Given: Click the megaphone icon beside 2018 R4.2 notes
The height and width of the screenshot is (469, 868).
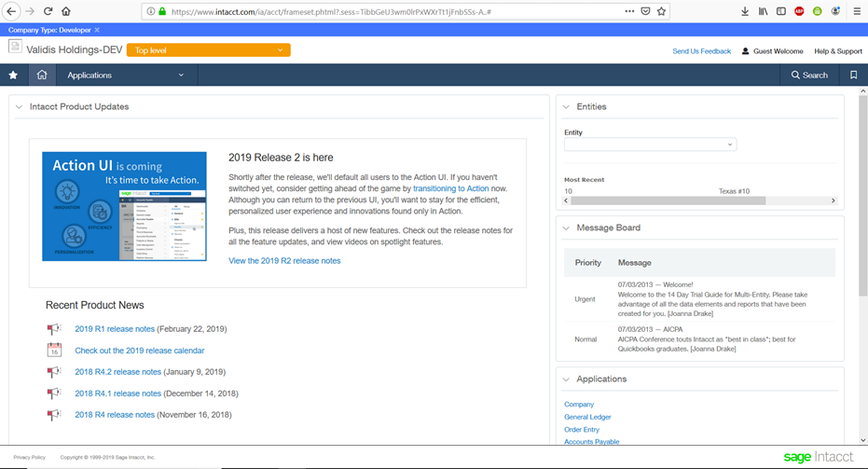Looking at the screenshot, I should tap(54, 371).
